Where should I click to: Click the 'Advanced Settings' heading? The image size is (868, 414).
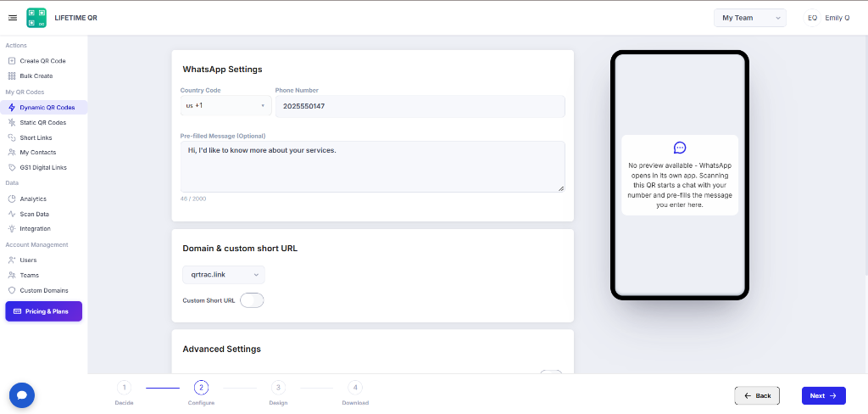221,350
